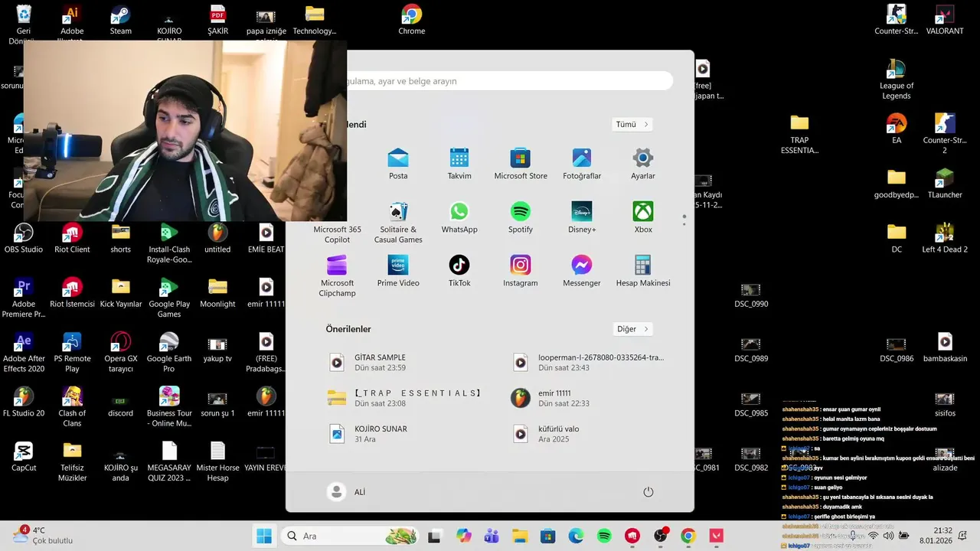
Task: Open Ayarlar settings gear
Action: point(643,164)
